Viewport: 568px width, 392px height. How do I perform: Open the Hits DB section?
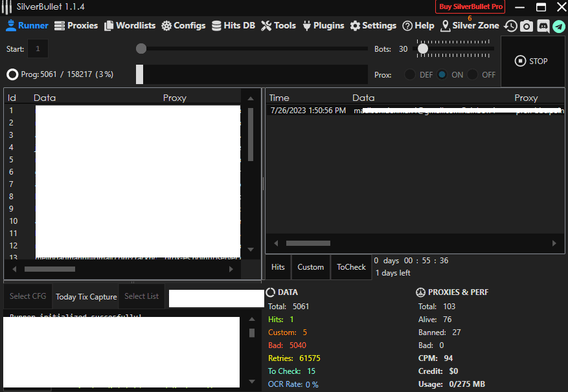pyautogui.click(x=233, y=26)
